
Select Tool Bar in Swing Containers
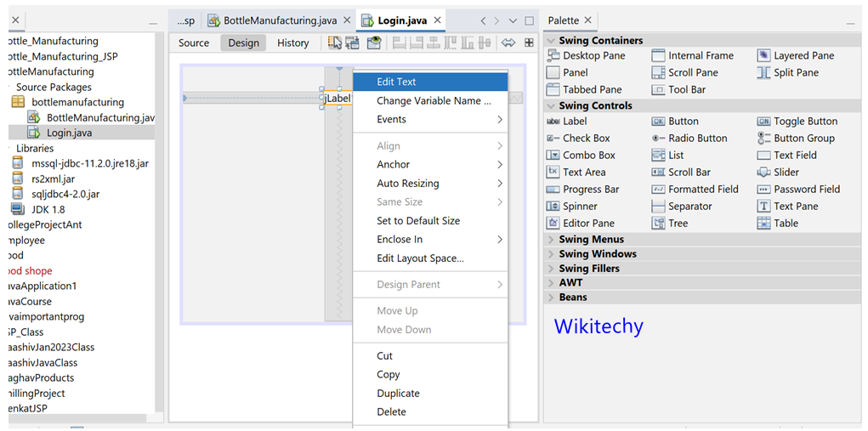pos(678,89)
